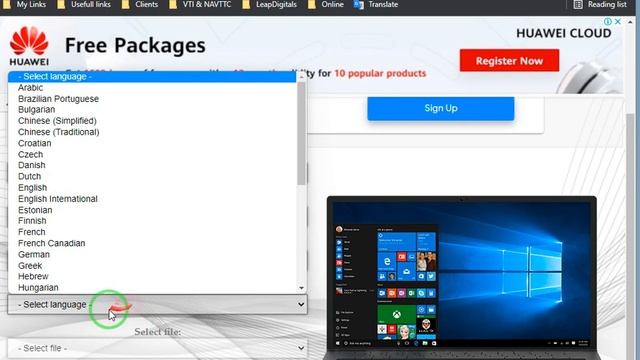Select English from the language list

pyautogui.click(x=152, y=188)
